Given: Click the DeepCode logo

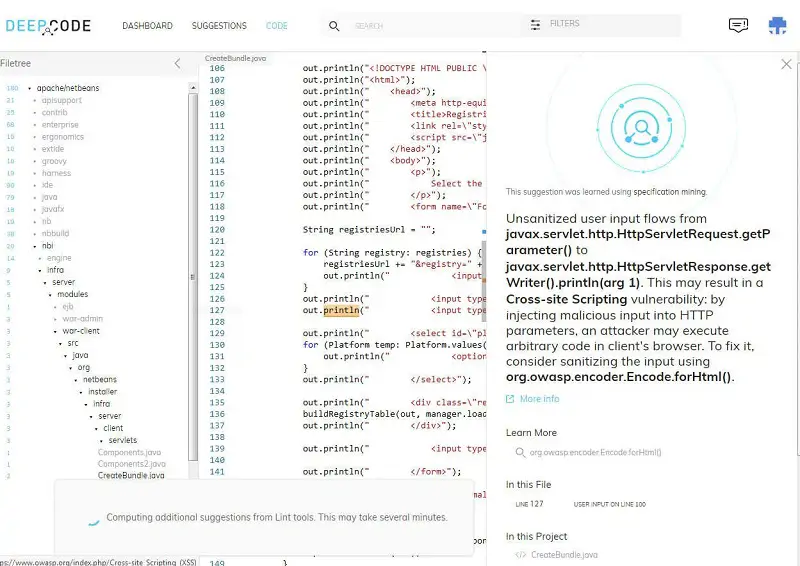Looking at the screenshot, I should click(x=50, y=25).
